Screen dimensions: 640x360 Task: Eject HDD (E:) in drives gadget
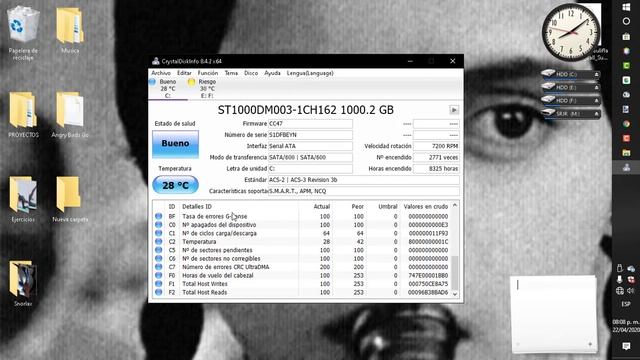pyautogui.click(x=596, y=88)
